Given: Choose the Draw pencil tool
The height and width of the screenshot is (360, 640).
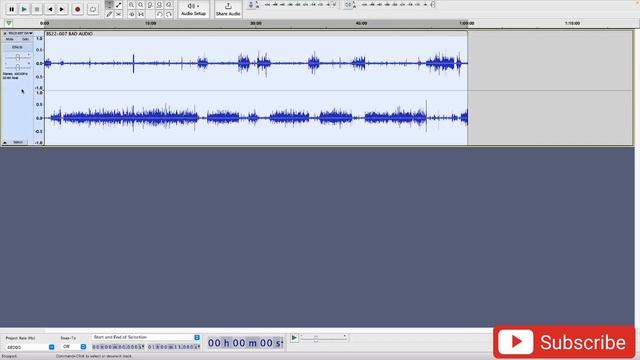Looking at the screenshot, I should coord(109,14).
